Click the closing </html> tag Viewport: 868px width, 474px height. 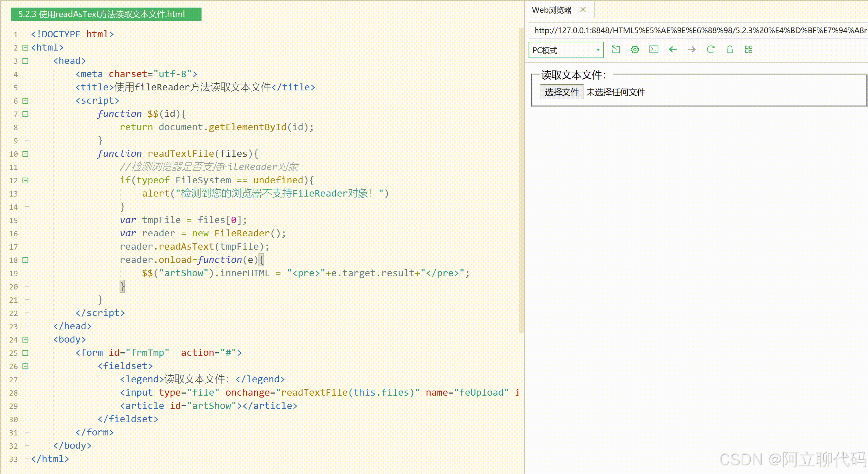coord(50,459)
